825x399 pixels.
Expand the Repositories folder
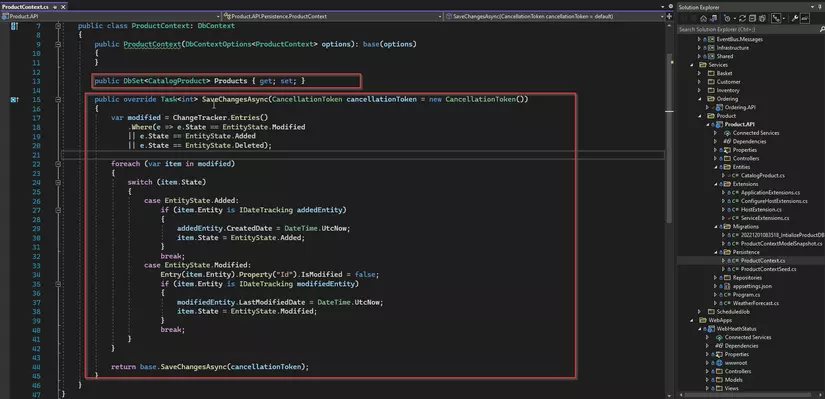(x=716, y=277)
